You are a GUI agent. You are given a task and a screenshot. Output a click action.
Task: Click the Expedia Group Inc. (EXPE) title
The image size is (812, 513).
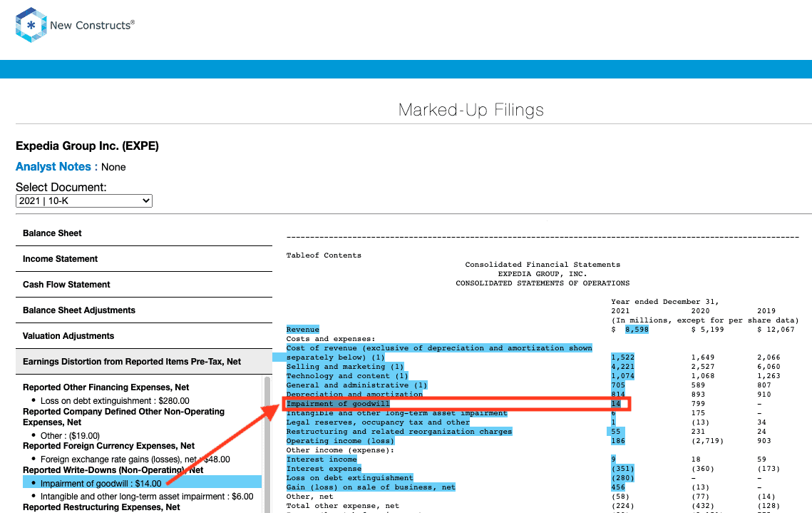[x=87, y=146]
